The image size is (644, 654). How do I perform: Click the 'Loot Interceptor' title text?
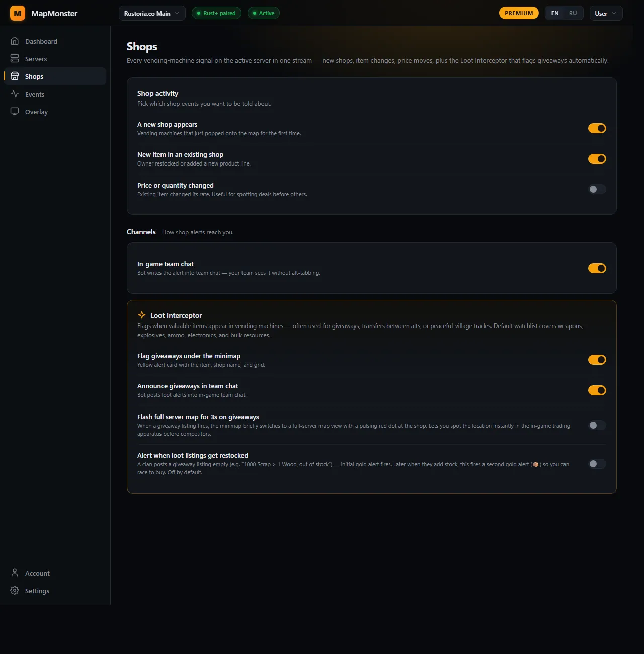point(176,315)
